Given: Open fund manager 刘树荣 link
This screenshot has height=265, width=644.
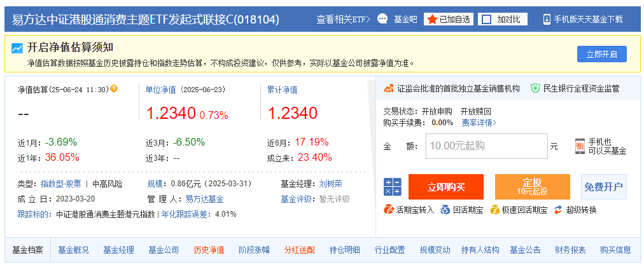Looking at the screenshot, I should (x=331, y=184).
